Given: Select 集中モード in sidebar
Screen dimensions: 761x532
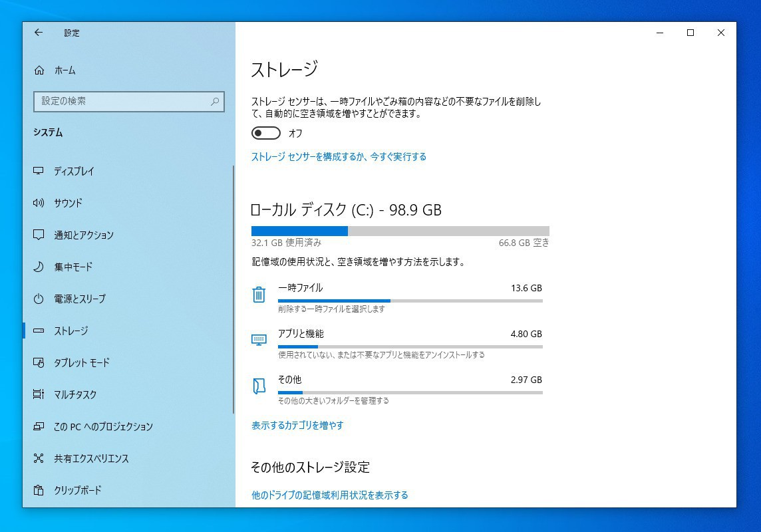Looking at the screenshot, I should click(128, 267).
